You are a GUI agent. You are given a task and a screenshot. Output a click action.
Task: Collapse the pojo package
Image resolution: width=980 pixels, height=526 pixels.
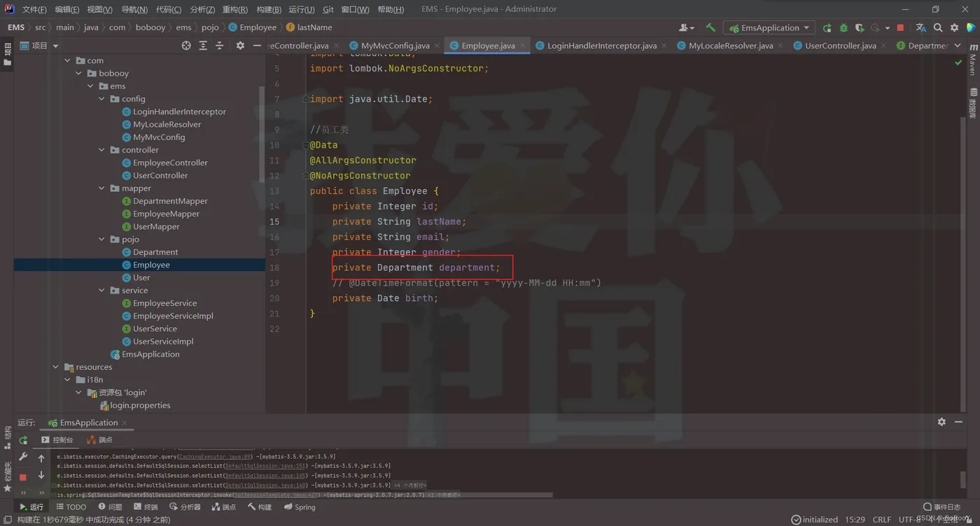click(102, 240)
